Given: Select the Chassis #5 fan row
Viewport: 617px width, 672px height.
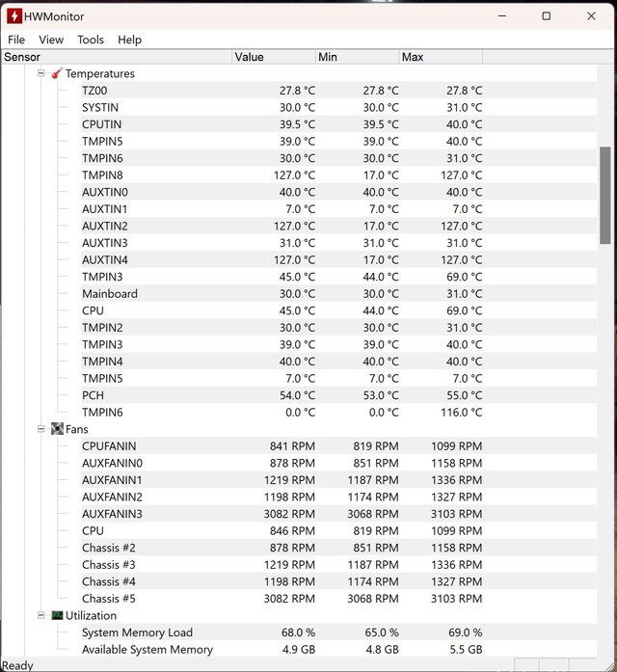Looking at the screenshot, I should click(338, 599).
